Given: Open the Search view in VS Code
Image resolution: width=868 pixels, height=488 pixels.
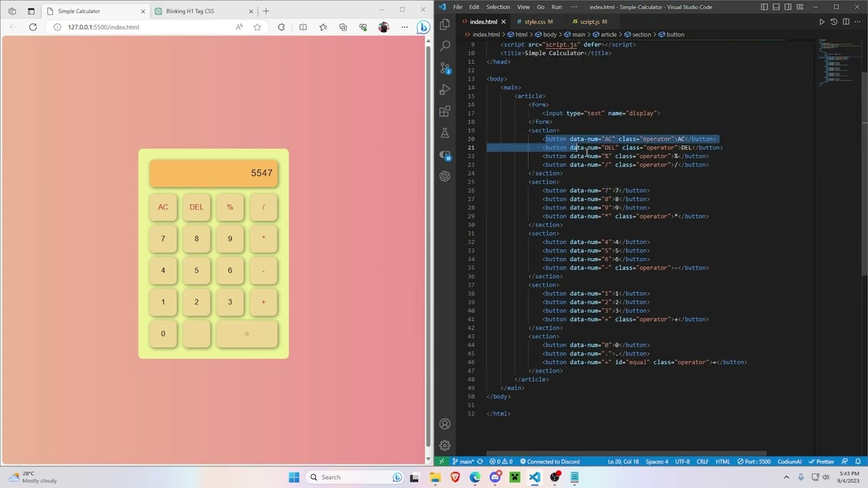Looking at the screenshot, I should pos(445,46).
